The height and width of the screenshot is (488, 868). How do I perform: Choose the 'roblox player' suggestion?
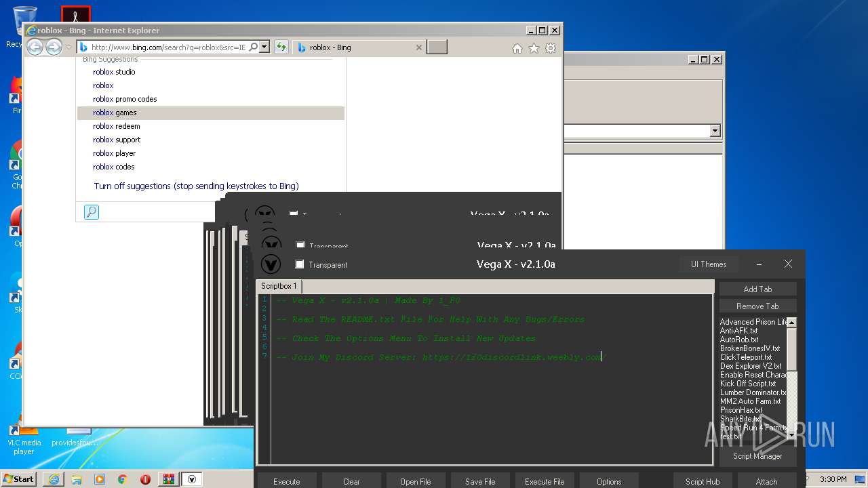point(211,153)
